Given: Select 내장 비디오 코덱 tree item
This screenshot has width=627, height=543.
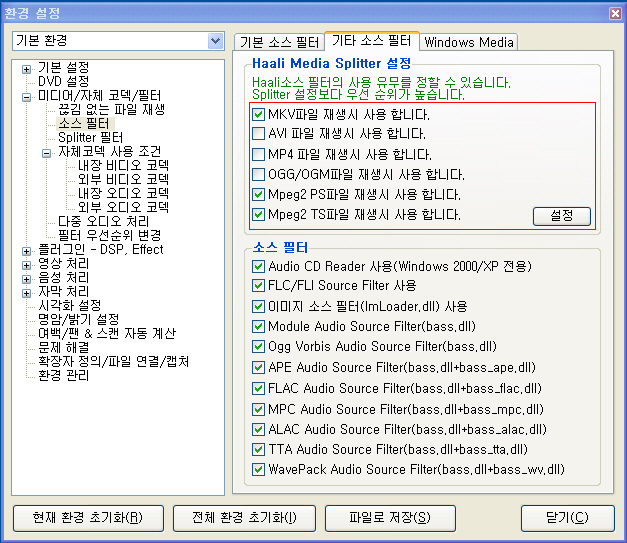Looking at the screenshot, I should coord(123,165).
